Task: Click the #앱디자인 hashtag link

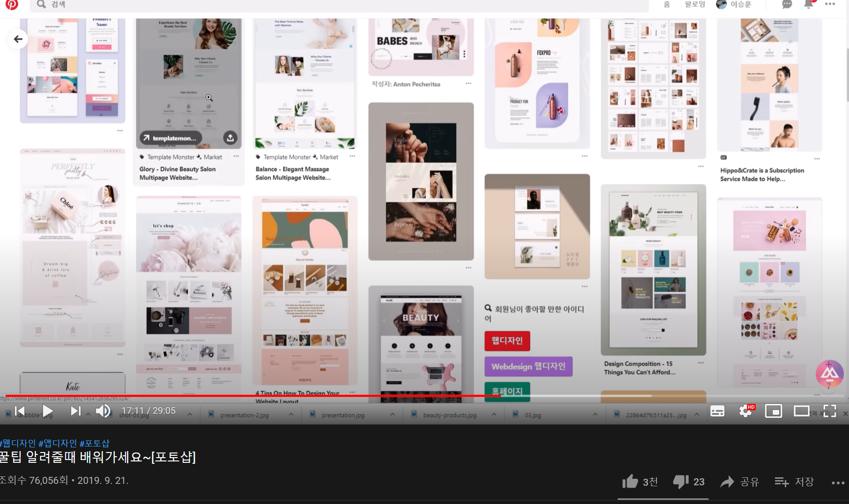Action: coord(58,443)
